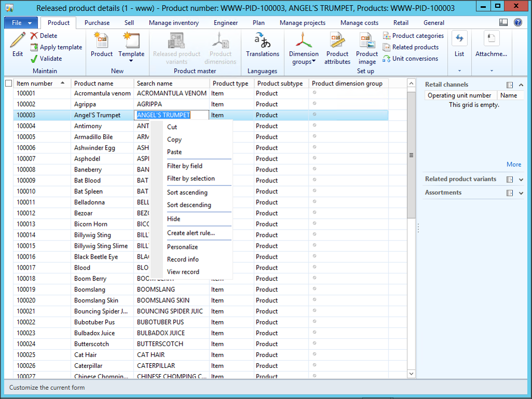Open the Template dropdown in New group
The image size is (532, 399).
(x=131, y=60)
